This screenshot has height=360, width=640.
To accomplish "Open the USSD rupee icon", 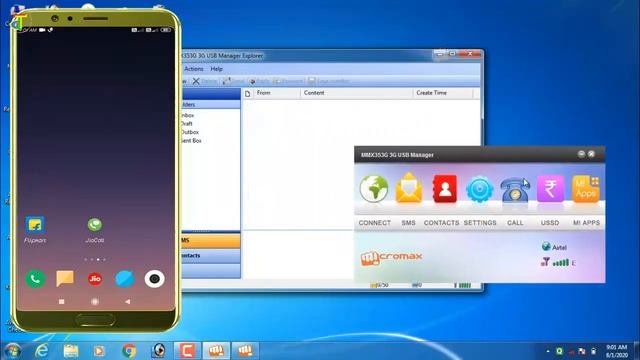I will (550, 189).
